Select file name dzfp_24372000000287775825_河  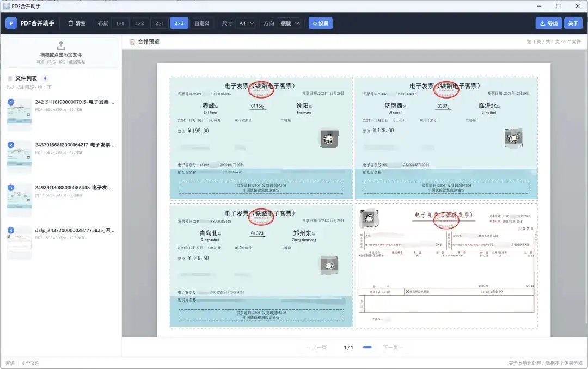click(x=75, y=230)
